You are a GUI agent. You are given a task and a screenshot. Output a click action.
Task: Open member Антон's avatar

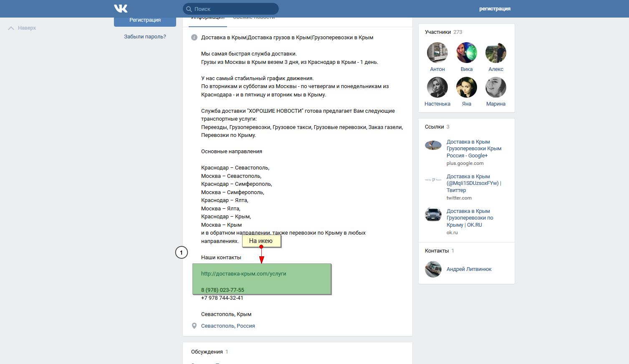click(x=437, y=53)
